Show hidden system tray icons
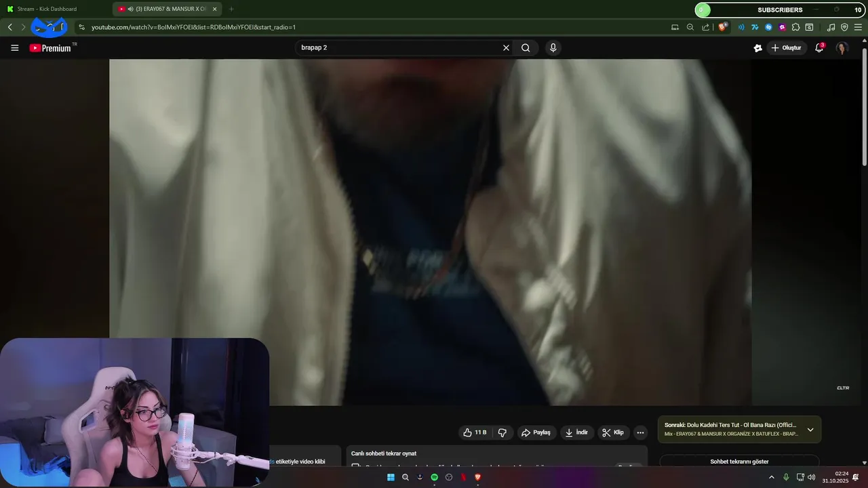Image resolution: width=868 pixels, height=488 pixels. [771, 477]
